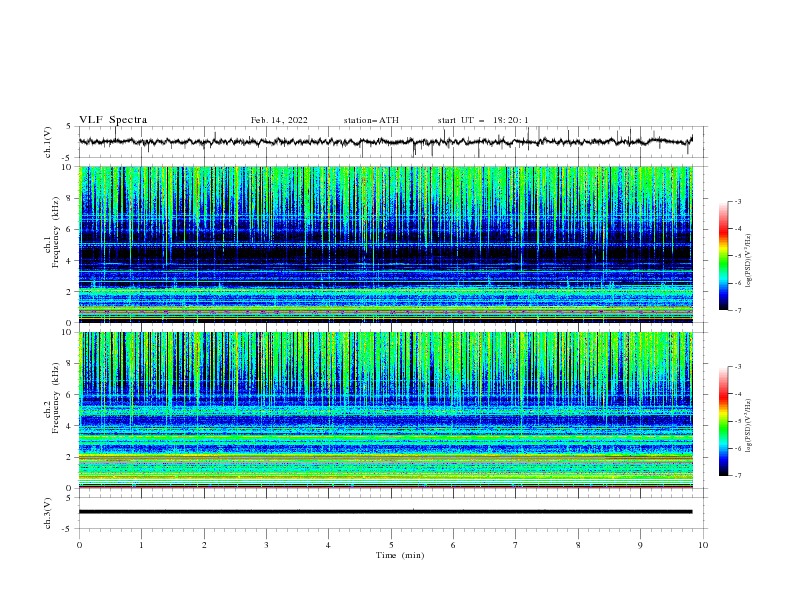The height and width of the screenshot is (612, 792).
Task: Select the date label "Feb. 14, 2022"
Action: [x=279, y=120]
